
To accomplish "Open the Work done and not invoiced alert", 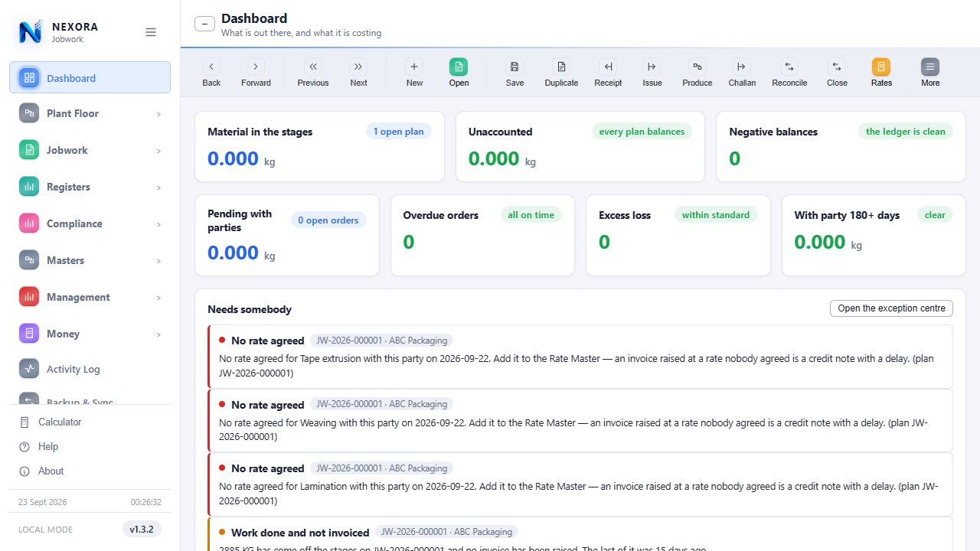I will (x=580, y=534).
